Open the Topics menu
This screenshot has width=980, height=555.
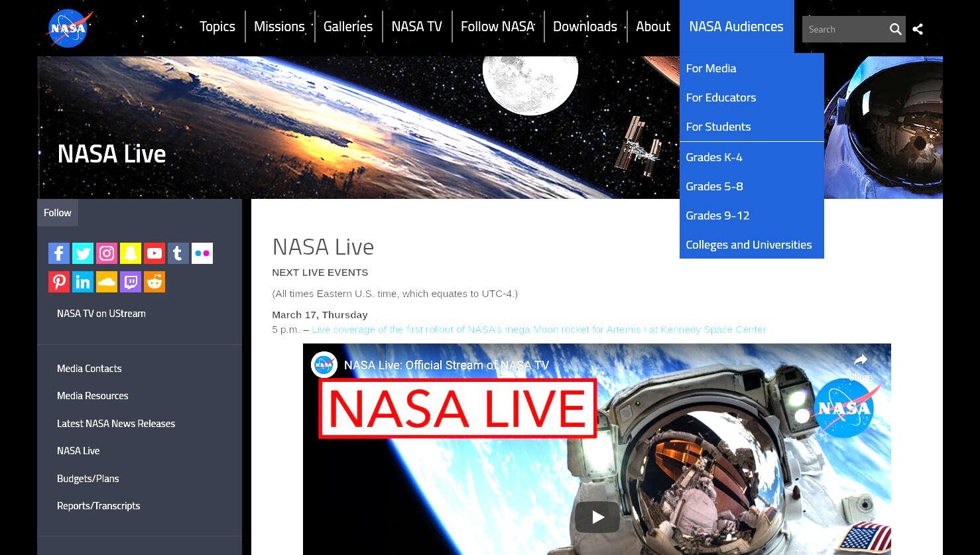tap(217, 27)
